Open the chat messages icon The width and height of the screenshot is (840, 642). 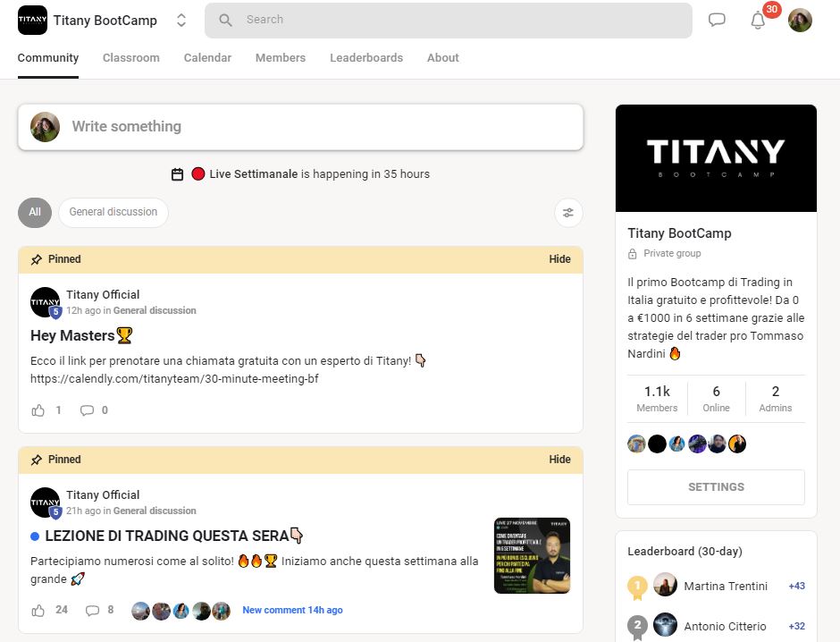click(x=717, y=21)
